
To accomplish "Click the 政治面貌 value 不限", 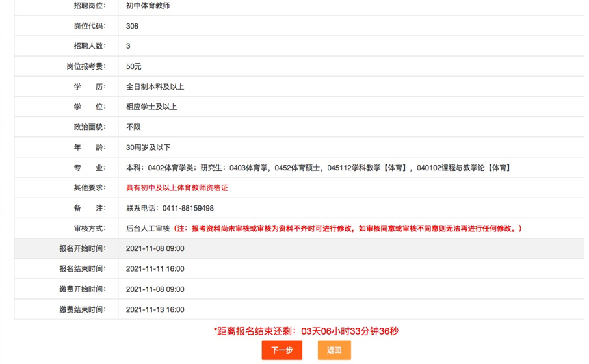I will pos(133,127).
